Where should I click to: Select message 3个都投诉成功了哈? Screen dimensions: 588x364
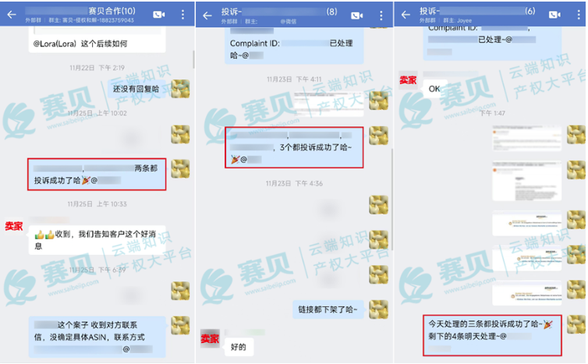[x=294, y=147]
